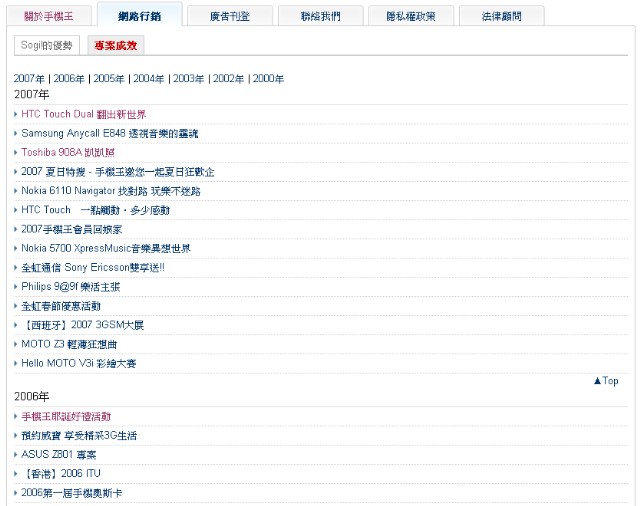640x506 pixels.
Task: Click the 2000年 year link
Action: point(268,78)
